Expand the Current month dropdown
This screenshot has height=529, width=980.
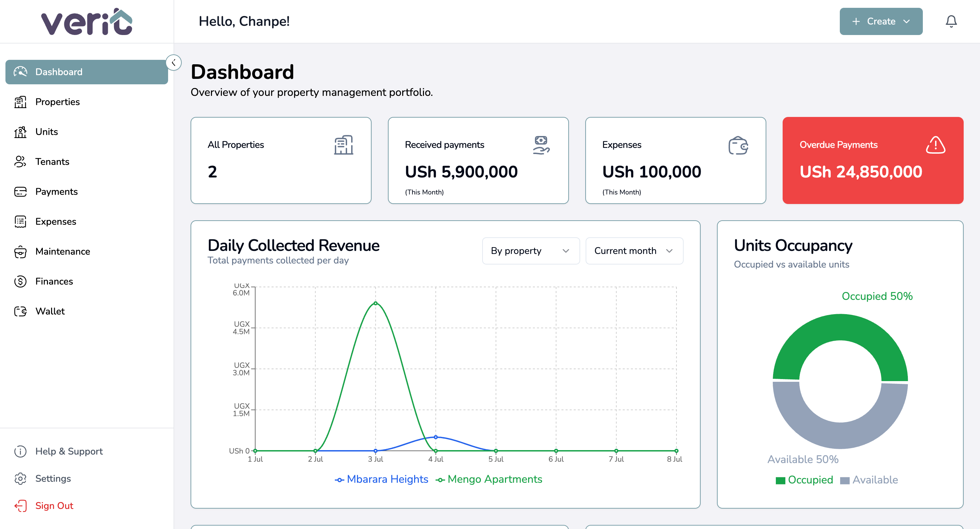(634, 251)
